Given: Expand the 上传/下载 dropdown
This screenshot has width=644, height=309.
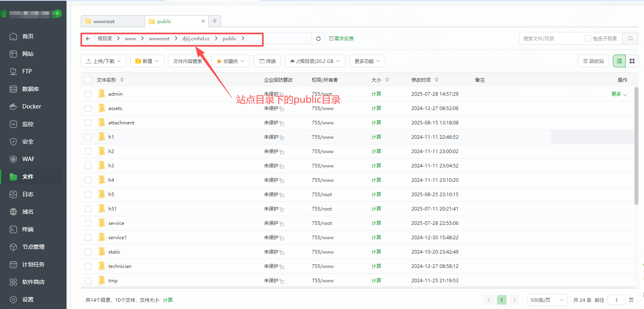Looking at the screenshot, I should 104,61.
